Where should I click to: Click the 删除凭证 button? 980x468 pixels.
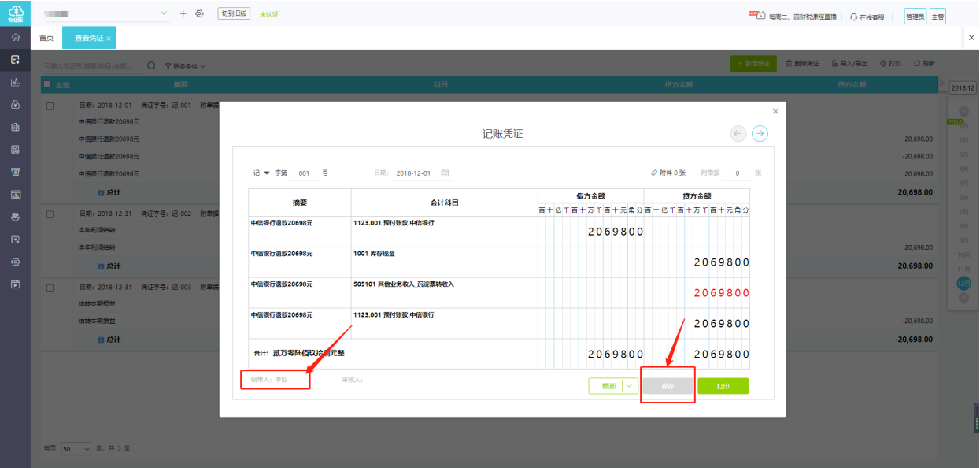pos(803,64)
